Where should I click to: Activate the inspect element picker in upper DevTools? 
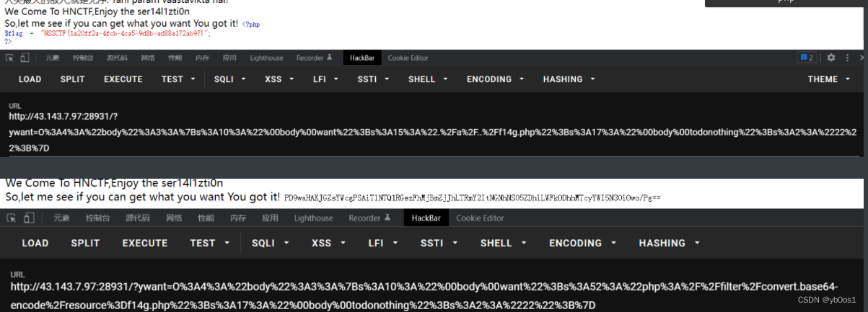pyautogui.click(x=9, y=58)
